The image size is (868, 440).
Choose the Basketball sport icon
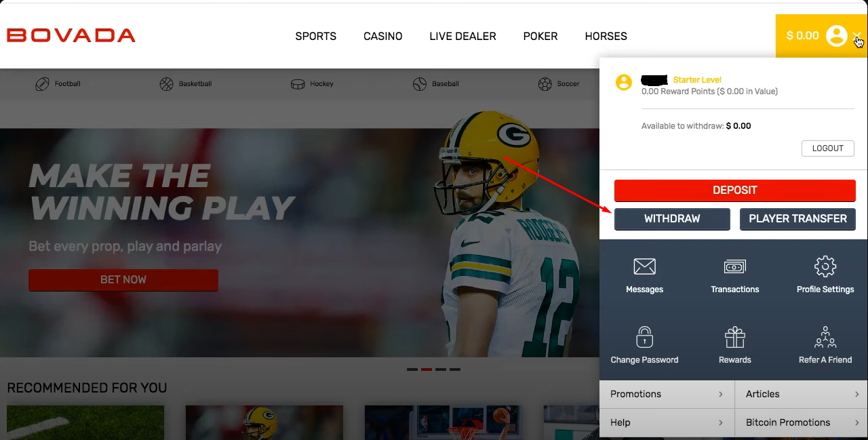(x=167, y=84)
